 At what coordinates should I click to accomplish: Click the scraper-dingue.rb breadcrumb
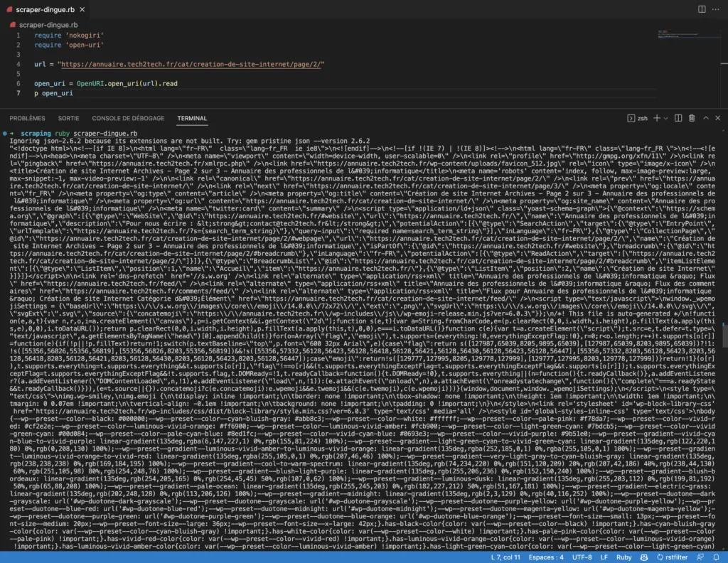point(48,25)
